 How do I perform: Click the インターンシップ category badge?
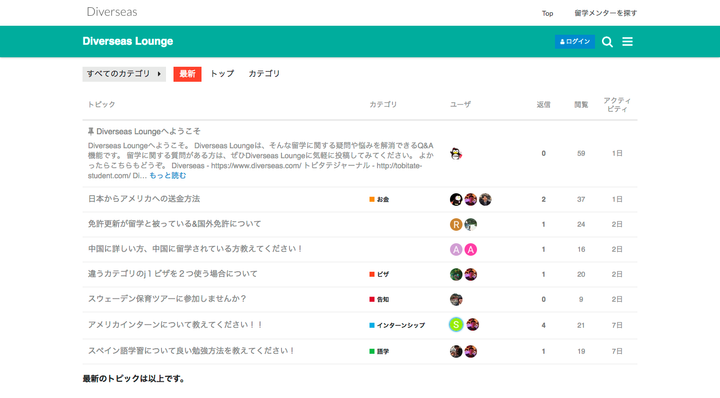point(397,325)
